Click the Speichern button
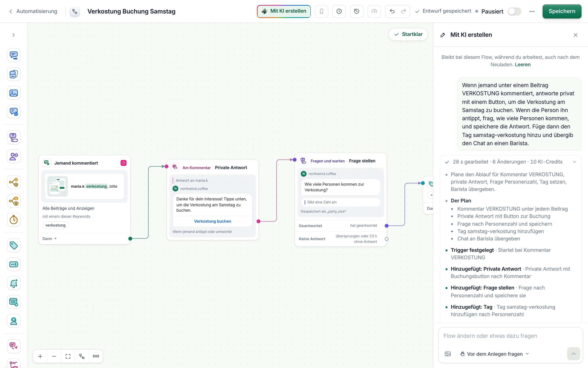The image size is (588, 368). pyautogui.click(x=562, y=11)
